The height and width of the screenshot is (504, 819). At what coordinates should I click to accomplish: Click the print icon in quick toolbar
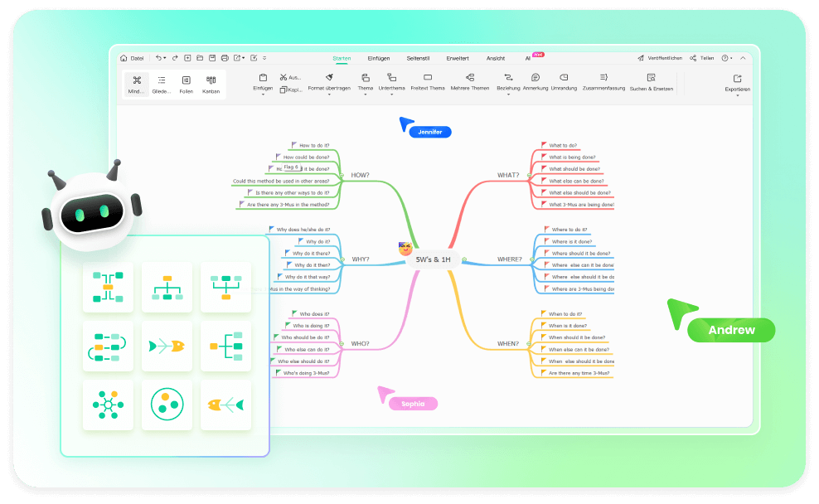tap(225, 58)
